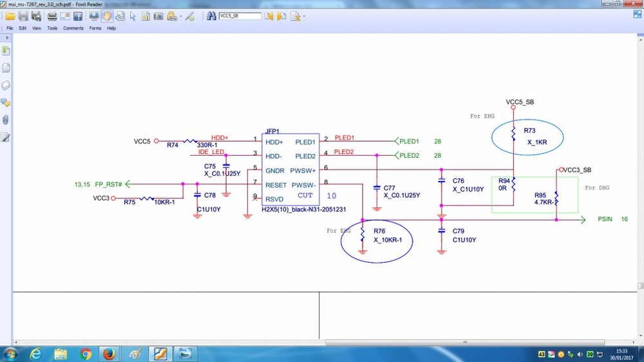The height and width of the screenshot is (362, 644).
Task: Select the Hand tool
Action: 106,15
